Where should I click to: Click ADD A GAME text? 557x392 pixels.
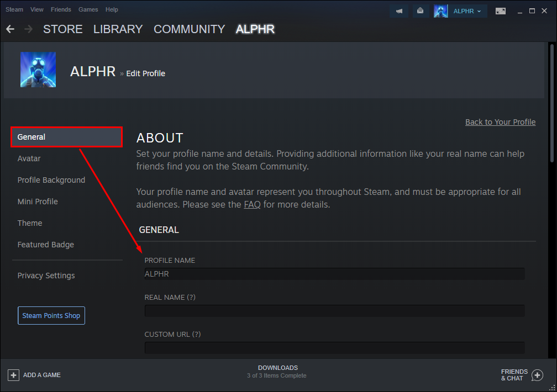pyautogui.click(x=42, y=375)
